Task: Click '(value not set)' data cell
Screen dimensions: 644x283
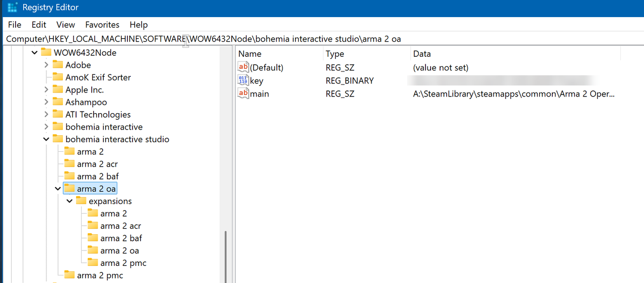Action: tap(441, 67)
